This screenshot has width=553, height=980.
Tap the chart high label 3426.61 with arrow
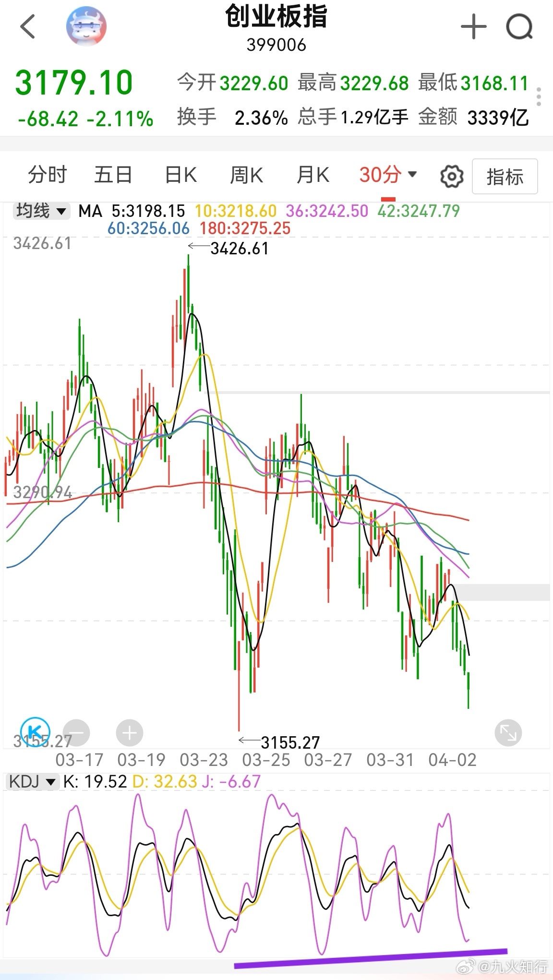228,248
